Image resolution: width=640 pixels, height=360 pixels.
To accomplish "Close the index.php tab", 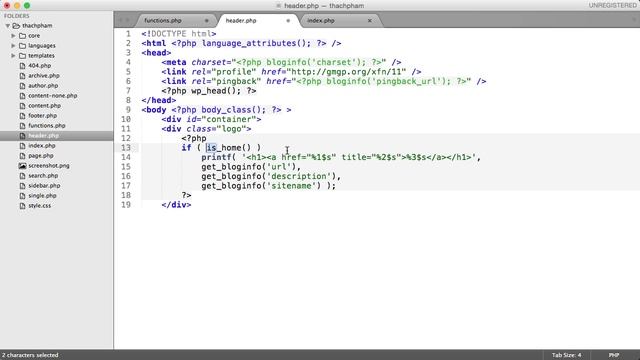I will tap(370, 20).
